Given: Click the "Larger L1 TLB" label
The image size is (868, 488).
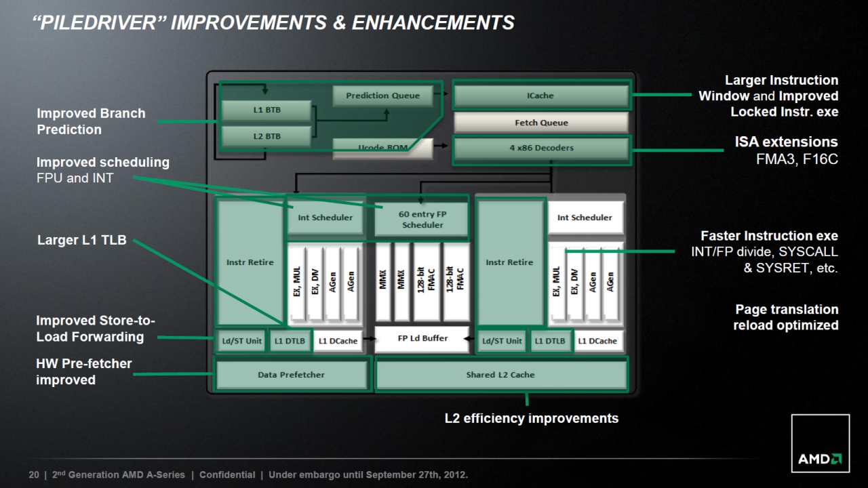Looking at the screenshot, I should point(81,240).
